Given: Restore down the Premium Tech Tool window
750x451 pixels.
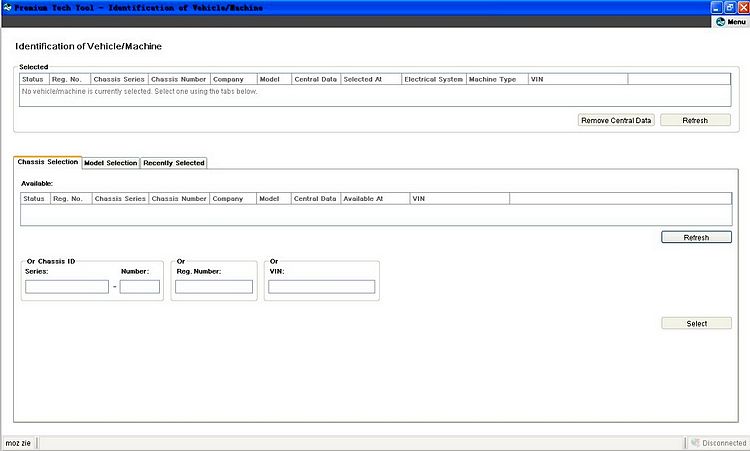Looking at the screenshot, I should point(730,8).
